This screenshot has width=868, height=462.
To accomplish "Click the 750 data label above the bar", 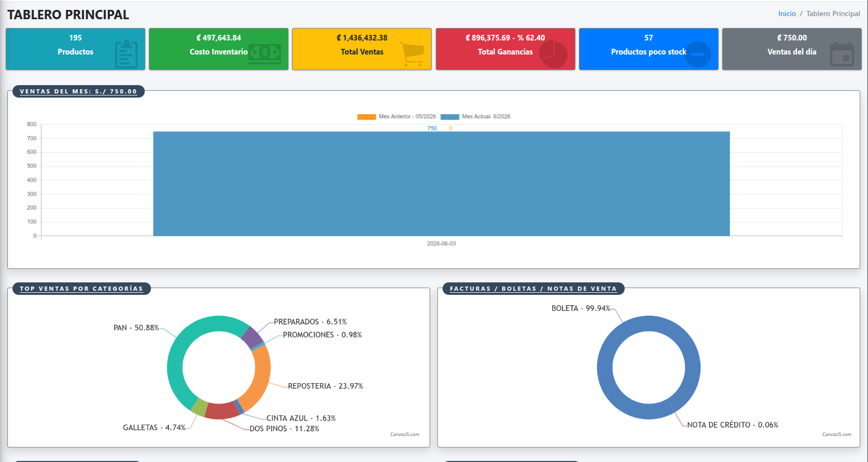I will [432, 128].
